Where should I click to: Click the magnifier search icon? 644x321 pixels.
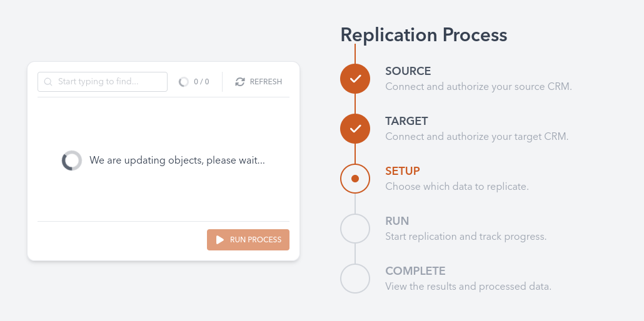coord(48,82)
